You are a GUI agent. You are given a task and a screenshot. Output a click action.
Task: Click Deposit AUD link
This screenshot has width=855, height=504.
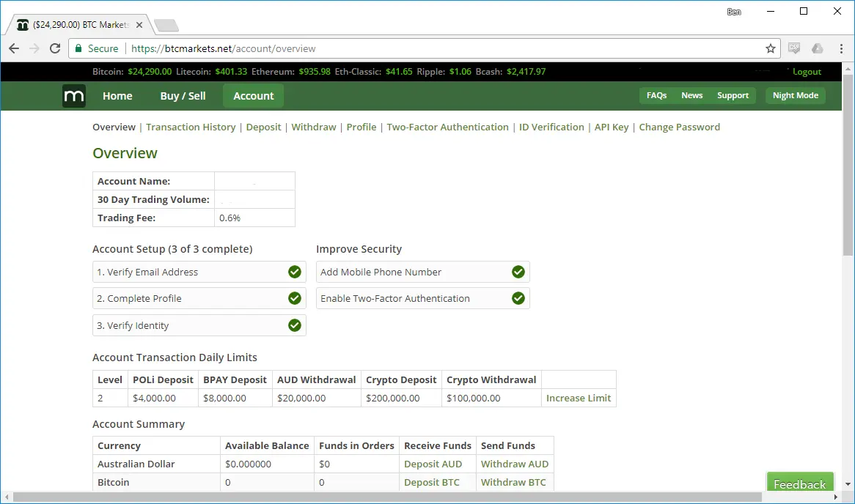tap(433, 464)
